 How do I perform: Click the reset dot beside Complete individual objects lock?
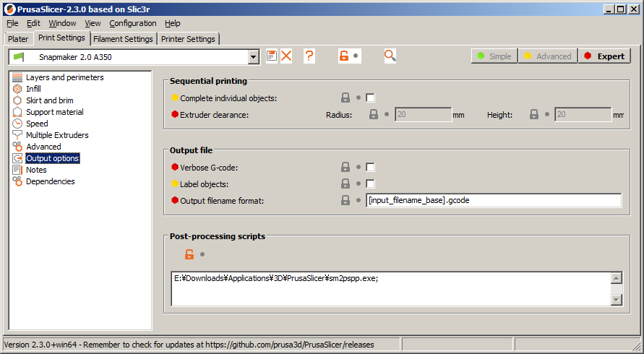coord(359,98)
